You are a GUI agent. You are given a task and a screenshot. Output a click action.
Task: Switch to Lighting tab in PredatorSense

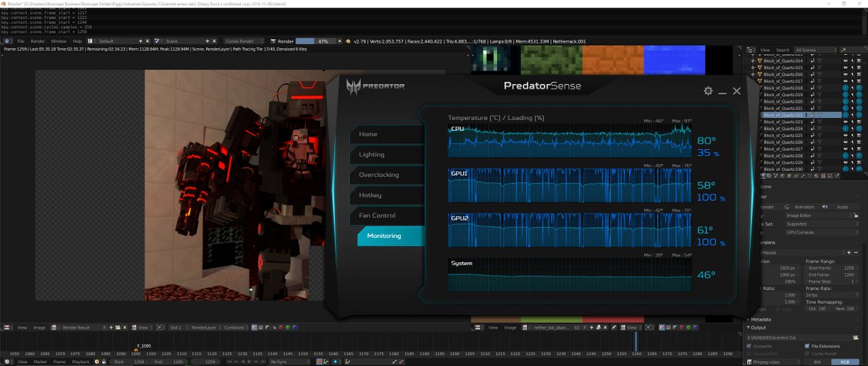coord(386,155)
